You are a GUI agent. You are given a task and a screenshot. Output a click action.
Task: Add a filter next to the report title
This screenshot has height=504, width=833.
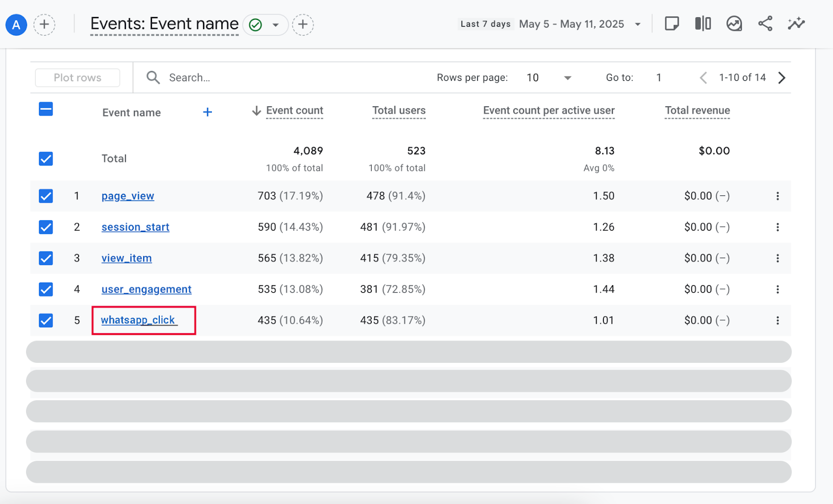tap(302, 24)
